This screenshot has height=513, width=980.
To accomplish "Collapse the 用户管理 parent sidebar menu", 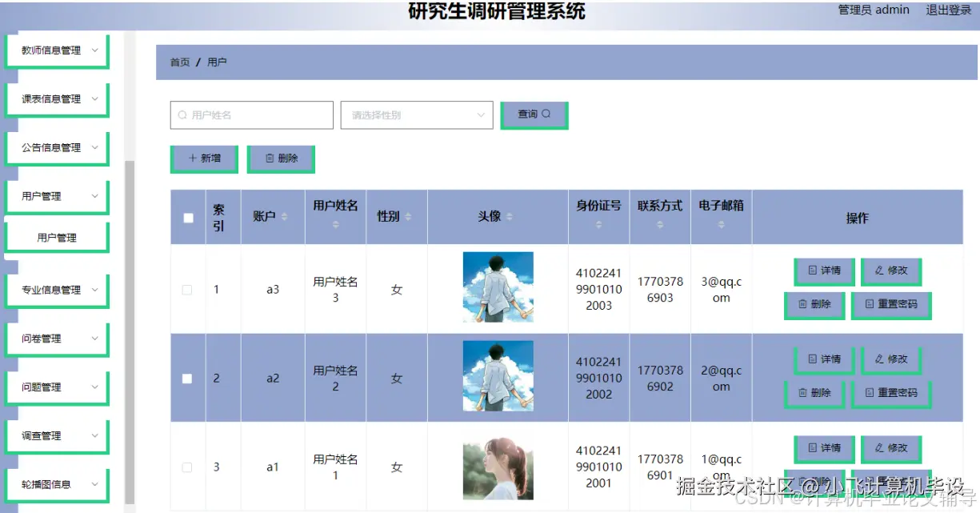I will 58,196.
